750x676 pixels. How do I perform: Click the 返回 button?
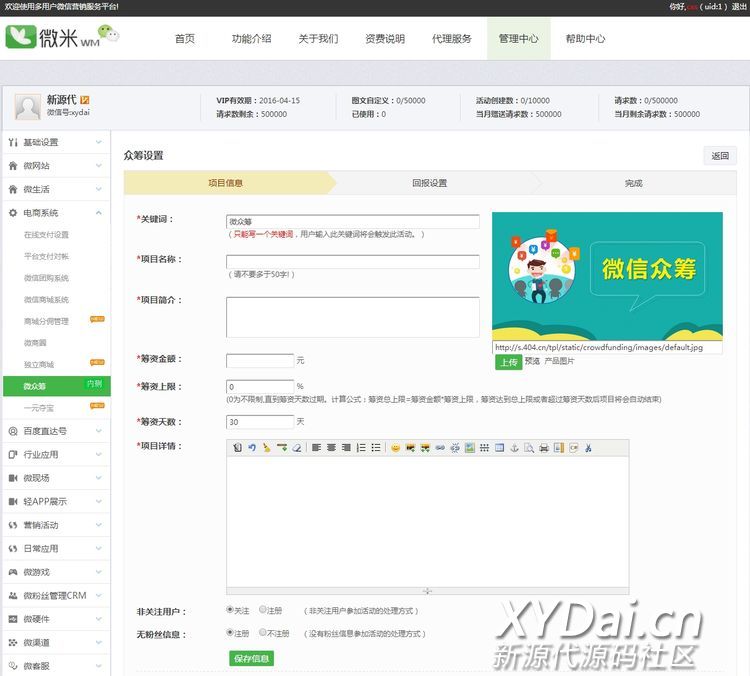(720, 156)
